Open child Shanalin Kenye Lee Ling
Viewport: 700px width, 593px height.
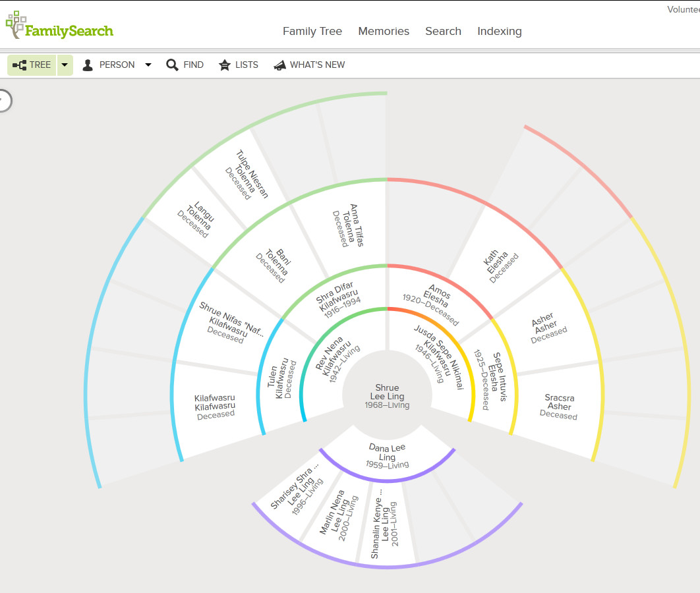tap(384, 523)
